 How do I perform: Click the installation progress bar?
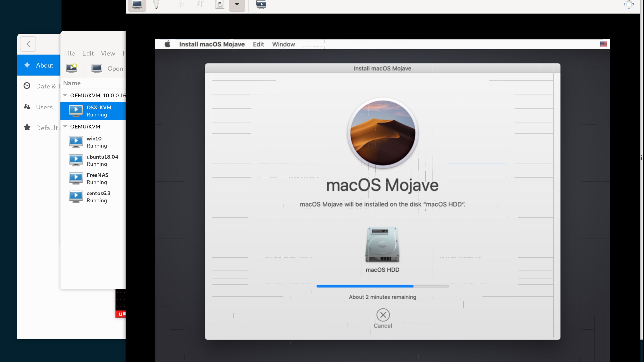pyautogui.click(x=383, y=286)
